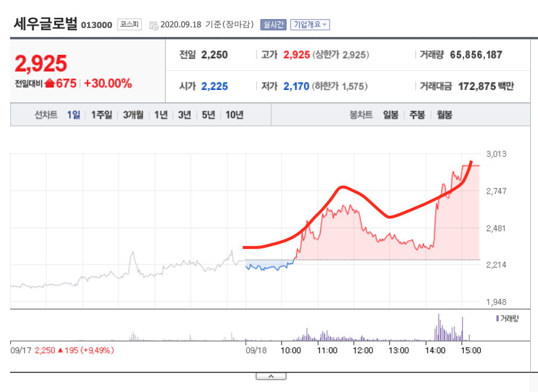538x392 pixels.
Task: Collapse chart using bottom up-arrow handle
Action: (x=270, y=377)
